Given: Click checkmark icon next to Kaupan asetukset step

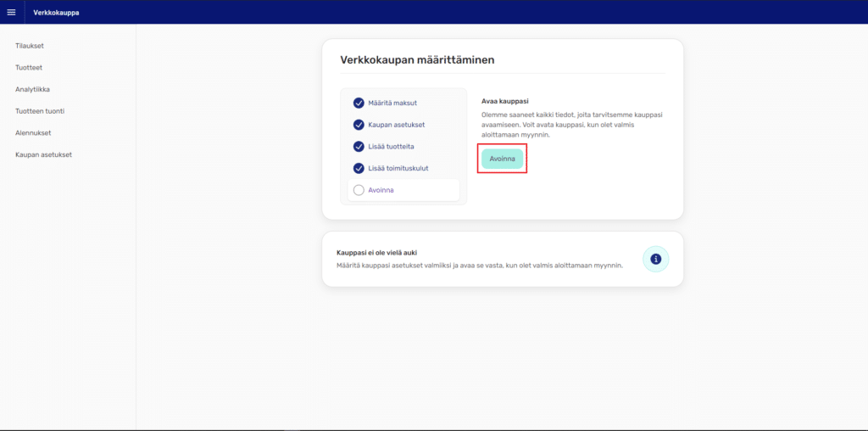Looking at the screenshot, I should 359,125.
